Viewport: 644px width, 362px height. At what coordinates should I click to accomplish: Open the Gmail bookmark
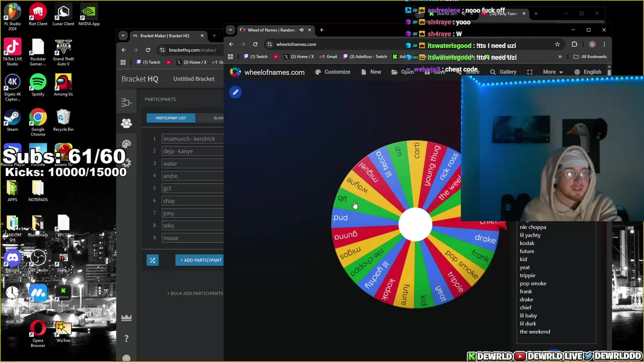[328, 57]
